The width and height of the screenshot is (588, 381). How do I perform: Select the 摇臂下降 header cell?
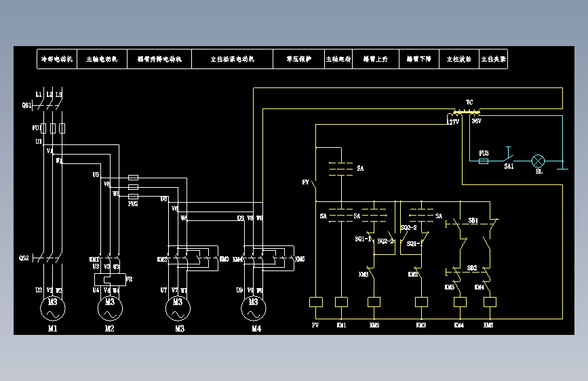pos(419,59)
